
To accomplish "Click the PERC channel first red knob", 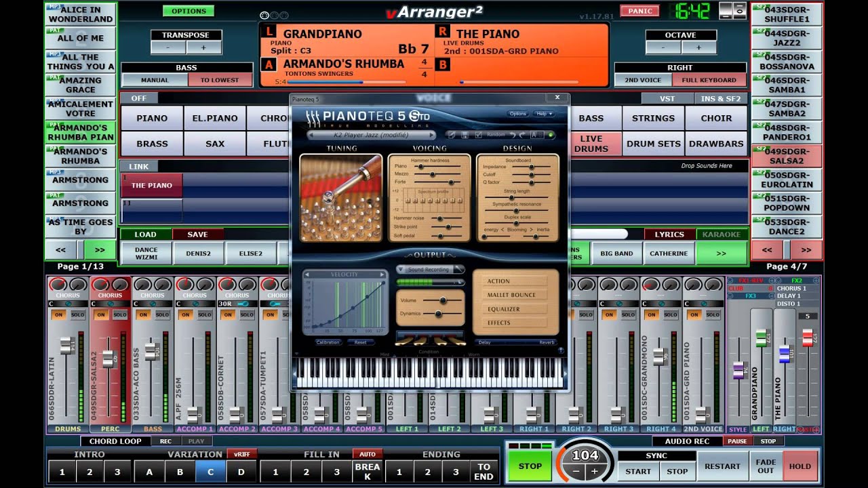I will click(x=100, y=284).
